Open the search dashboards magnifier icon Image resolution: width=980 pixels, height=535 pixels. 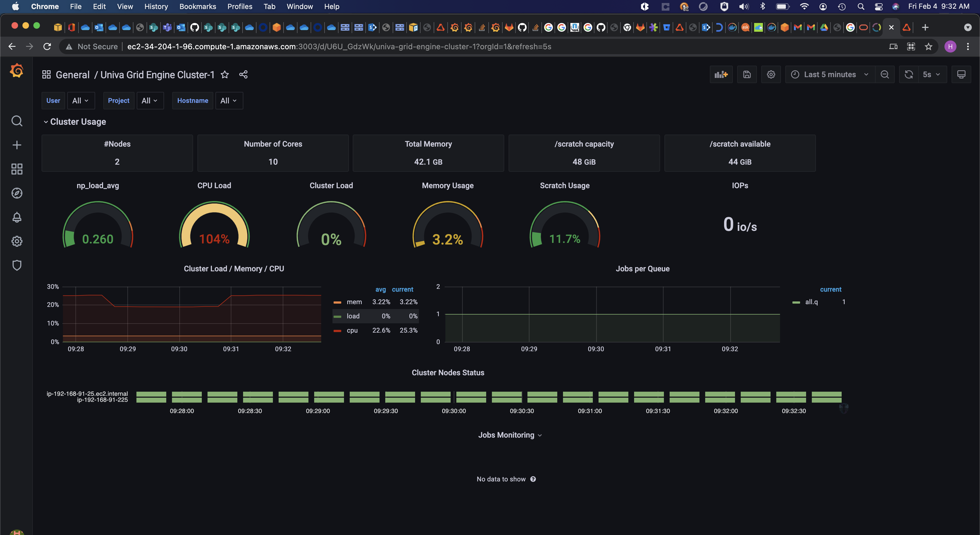pyautogui.click(x=17, y=121)
